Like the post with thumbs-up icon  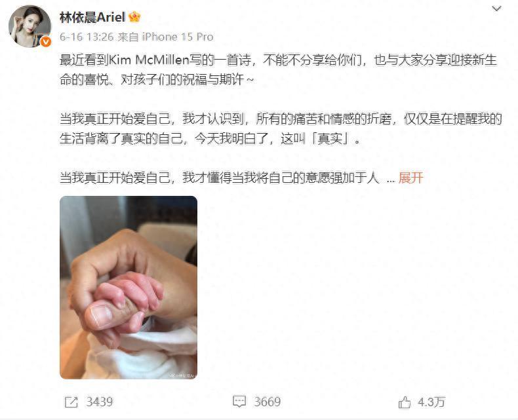405,402
